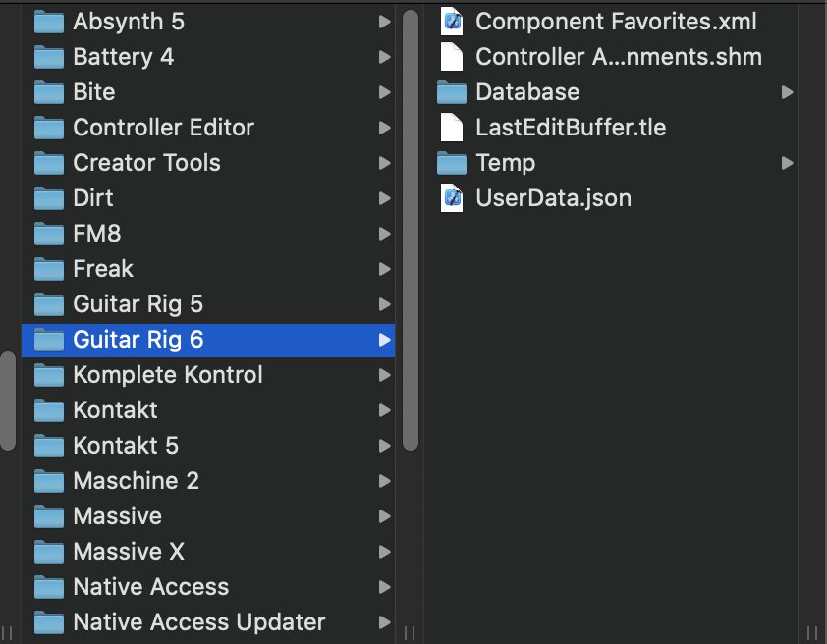
Task: Expand the Temp folder arrow
Action: click(x=788, y=163)
